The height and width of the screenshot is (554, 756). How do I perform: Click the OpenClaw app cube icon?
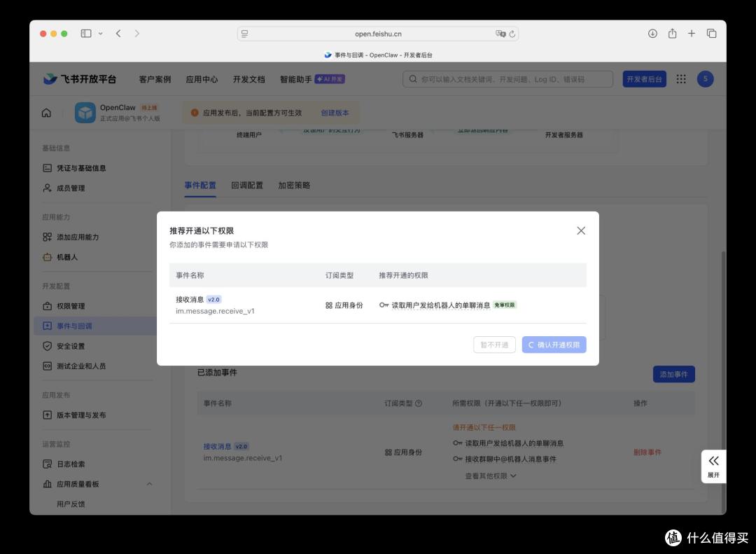85,113
